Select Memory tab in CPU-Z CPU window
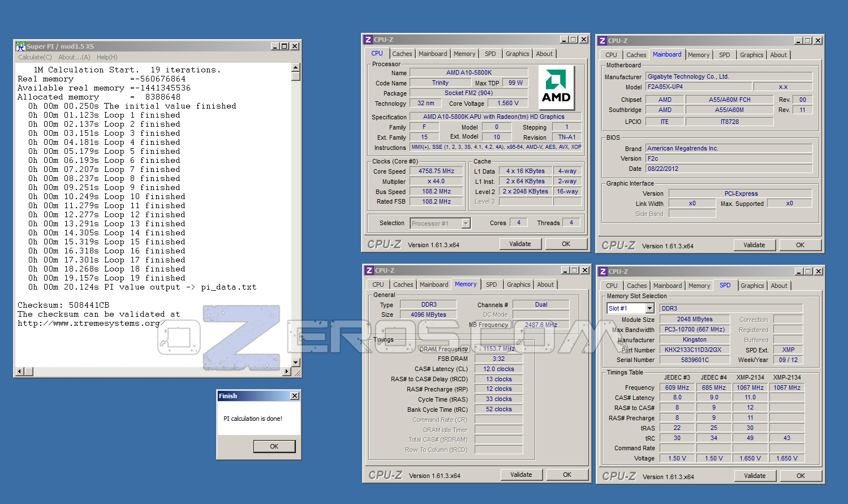The width and height of the screenshot is (848, 504). (x=464, y=54)
